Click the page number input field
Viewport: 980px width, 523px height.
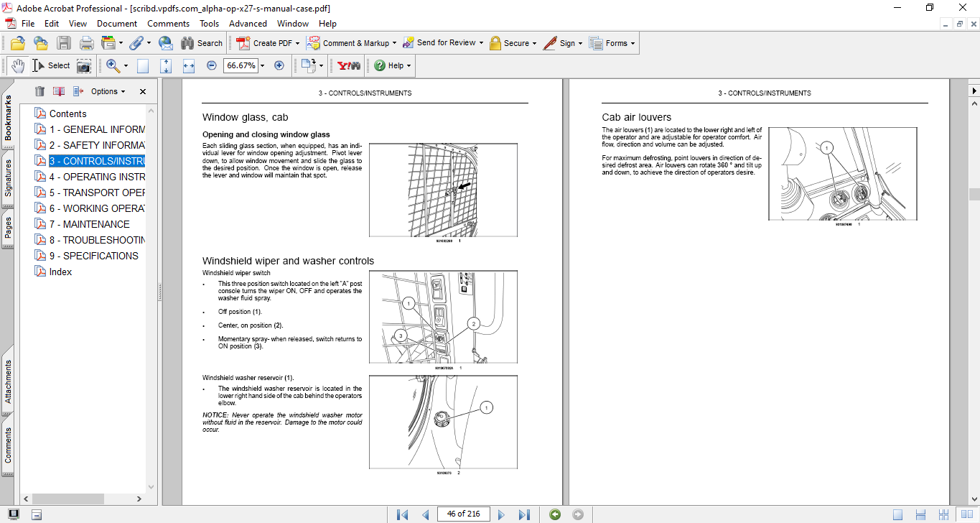[x=463, y=514]
